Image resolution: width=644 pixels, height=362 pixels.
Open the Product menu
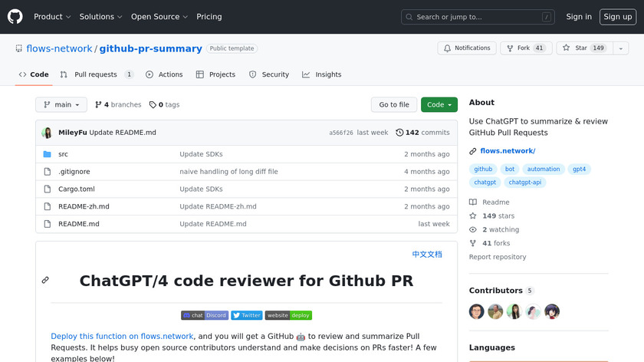(52, 17)
